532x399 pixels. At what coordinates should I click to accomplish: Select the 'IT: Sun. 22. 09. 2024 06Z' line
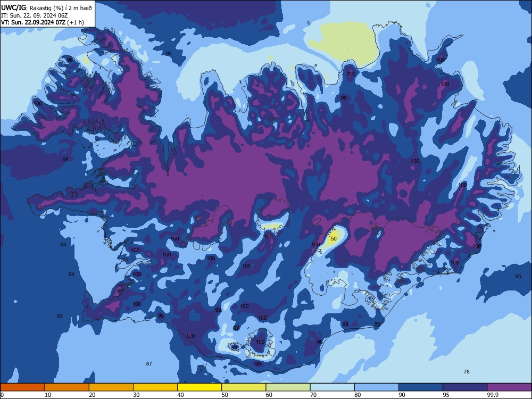[34, 15]
